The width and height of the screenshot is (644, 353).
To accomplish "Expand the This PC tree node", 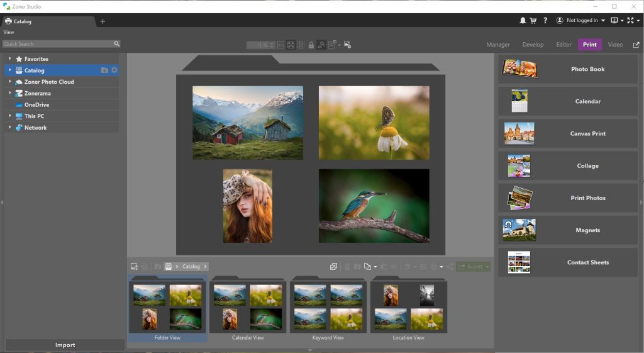I will [x=10, y=116].
